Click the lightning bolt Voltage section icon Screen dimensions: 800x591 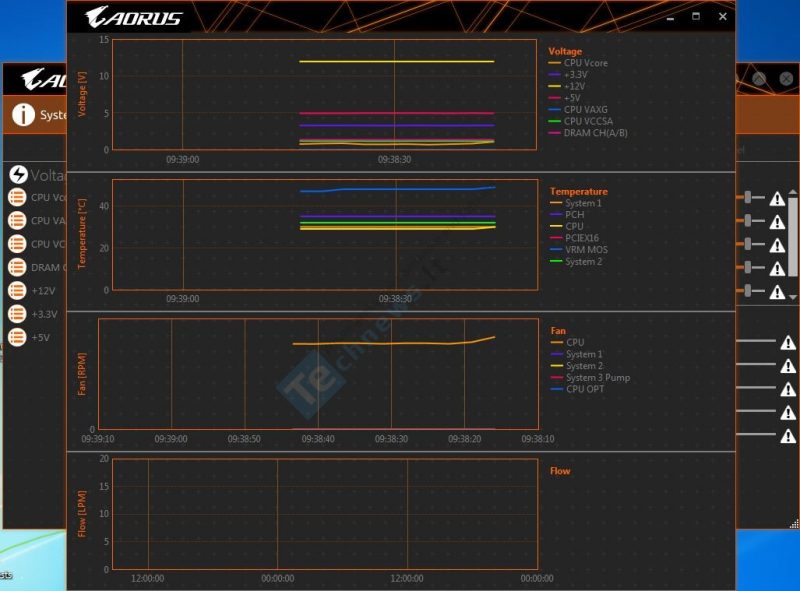[x=18, y=174]
